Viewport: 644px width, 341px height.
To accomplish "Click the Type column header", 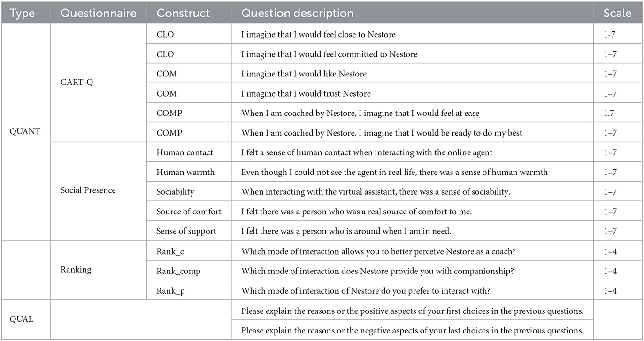I will click(23, 13).
